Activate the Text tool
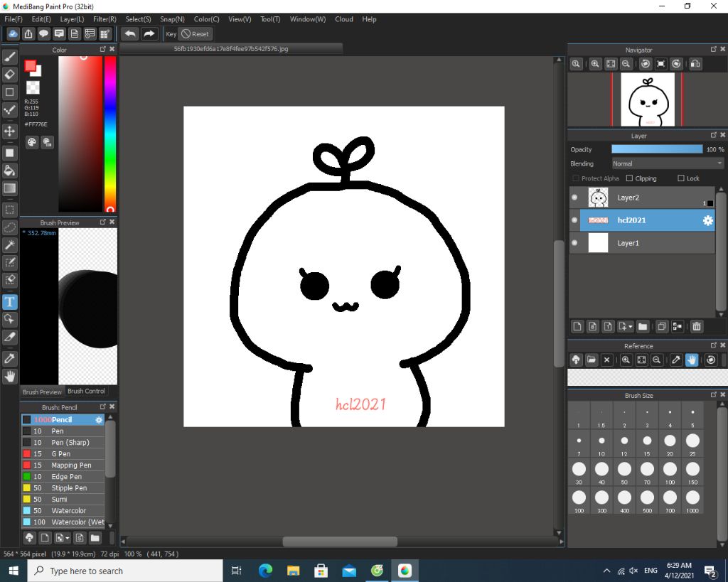 [x=10, y=302]
